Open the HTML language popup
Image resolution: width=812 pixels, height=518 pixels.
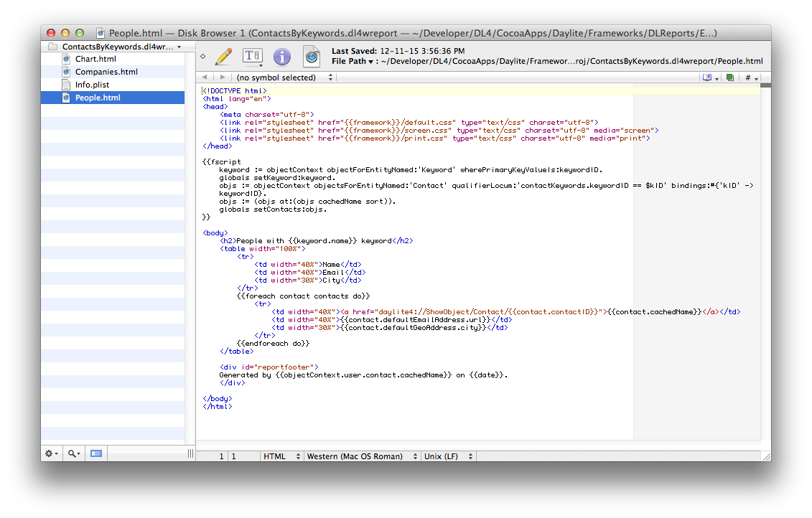pyautogui.click(x=281, y=456)
